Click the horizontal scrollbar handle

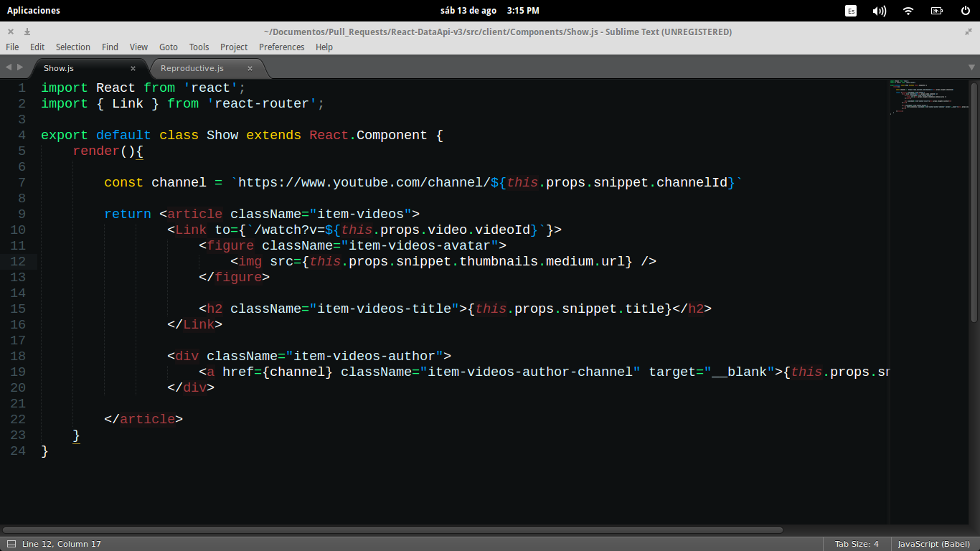[392, 530]
